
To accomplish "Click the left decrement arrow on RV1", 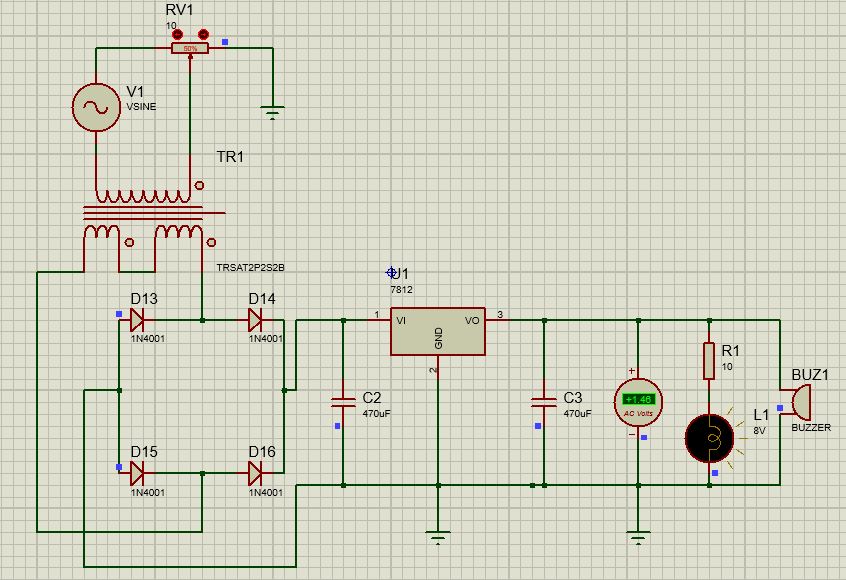I will [x=177, y=34].
